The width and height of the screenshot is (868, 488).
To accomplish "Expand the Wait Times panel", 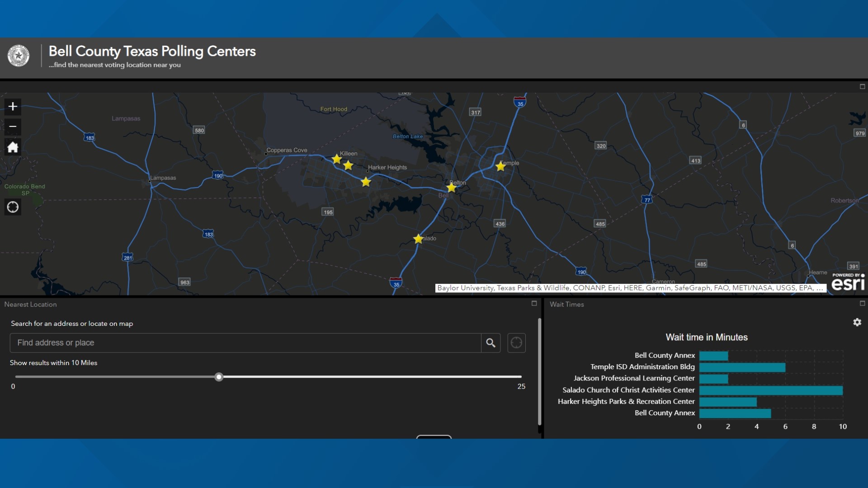I will 862,304.
